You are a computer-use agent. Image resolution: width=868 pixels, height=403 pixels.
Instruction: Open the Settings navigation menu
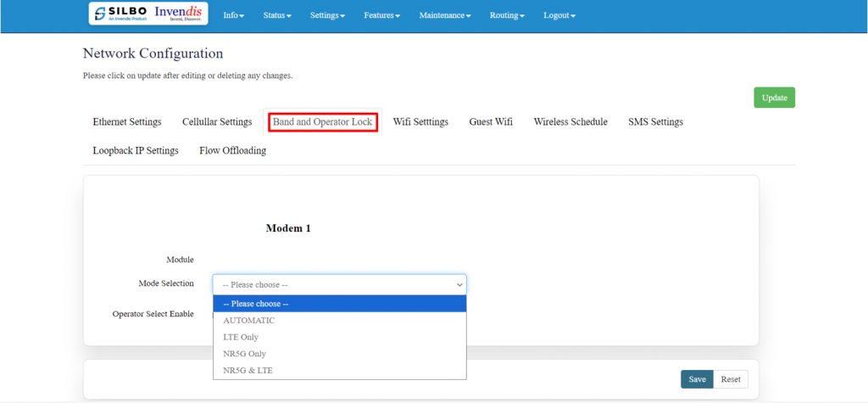327,16
